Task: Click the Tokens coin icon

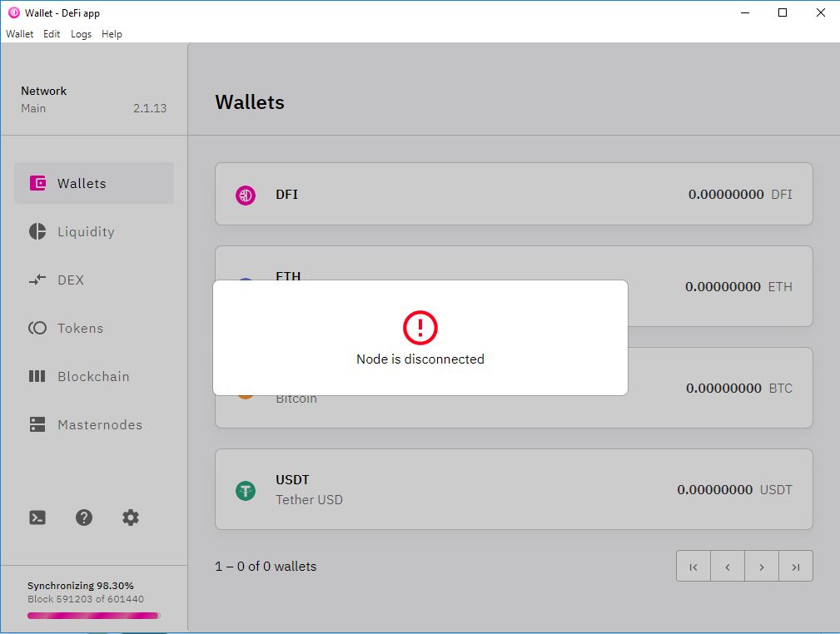Action: click(37, 328)
